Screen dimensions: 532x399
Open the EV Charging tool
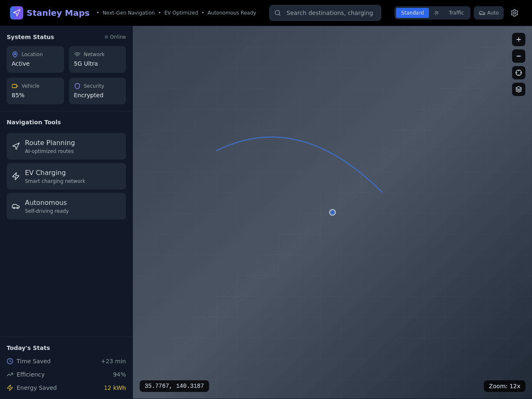pyautogui.click(x=66, y=176)
